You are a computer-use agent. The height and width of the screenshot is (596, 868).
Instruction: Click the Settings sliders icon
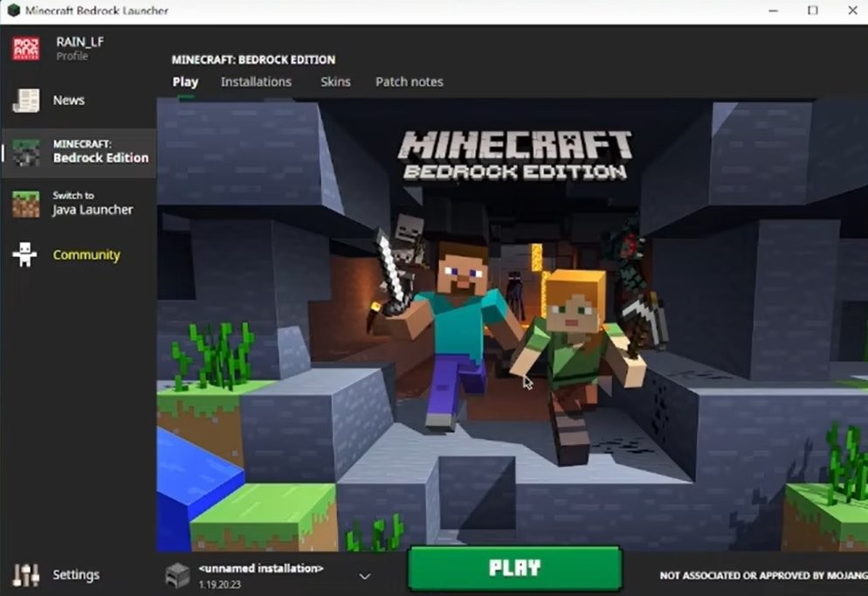coord(26,575)
